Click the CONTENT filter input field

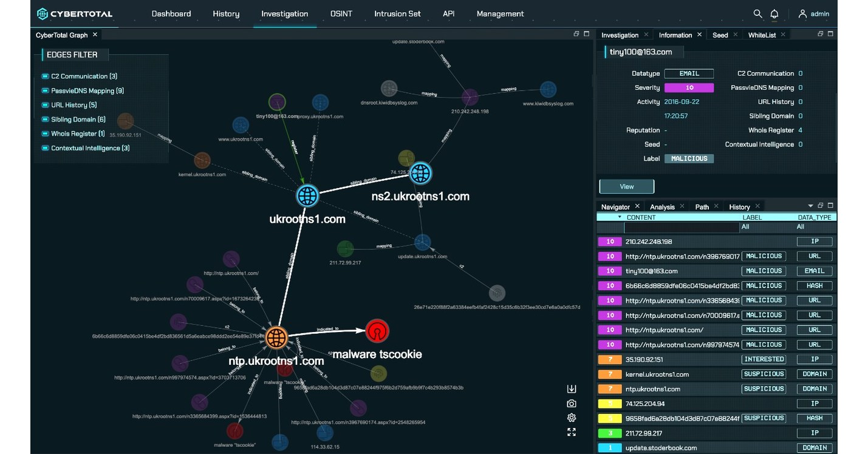pyautogui.click(x=681, y=227)
